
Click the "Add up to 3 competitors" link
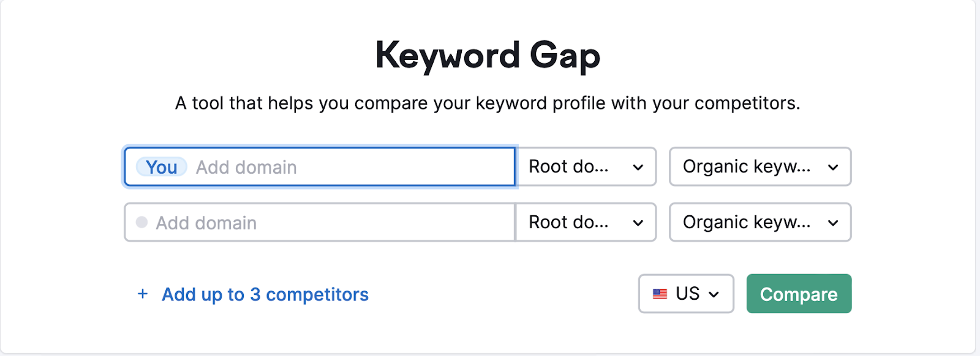point(265,295)
